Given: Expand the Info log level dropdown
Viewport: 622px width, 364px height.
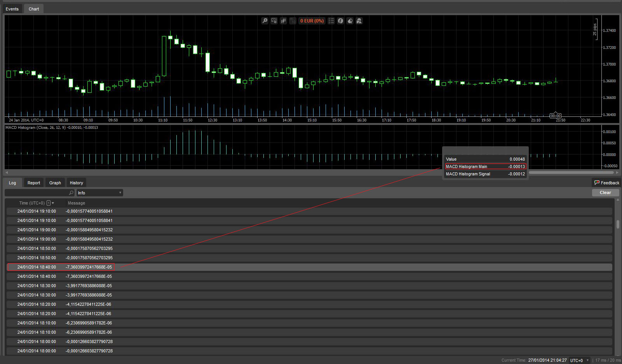Looking at the screenshot, I should click(99, 193).
